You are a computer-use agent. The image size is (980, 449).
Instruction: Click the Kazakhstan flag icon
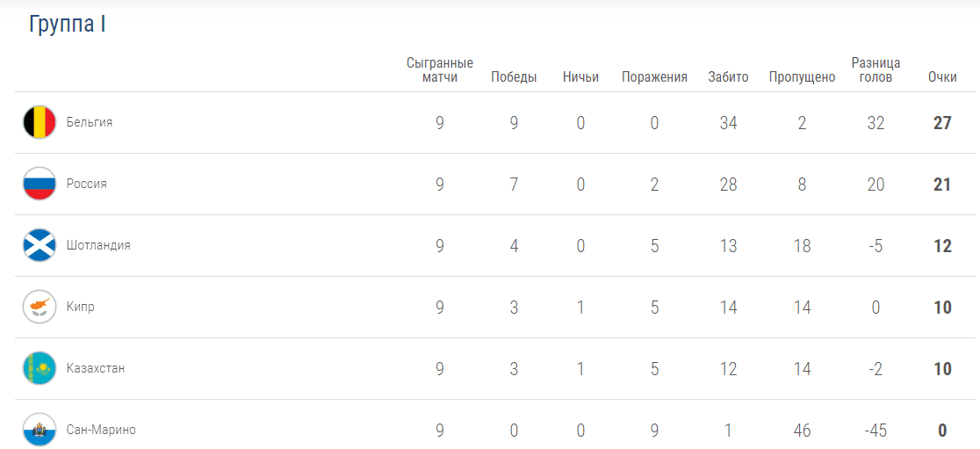click(x=40, y=369)
